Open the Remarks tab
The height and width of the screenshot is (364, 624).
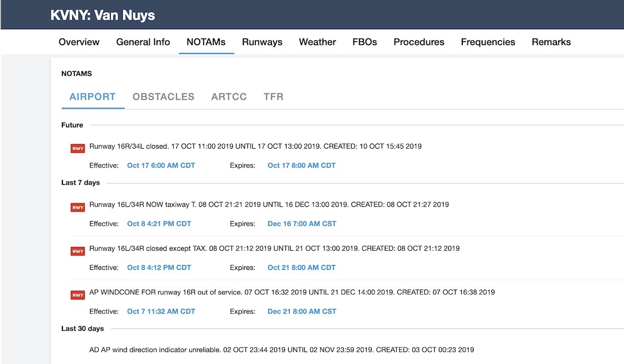point(551,42)
